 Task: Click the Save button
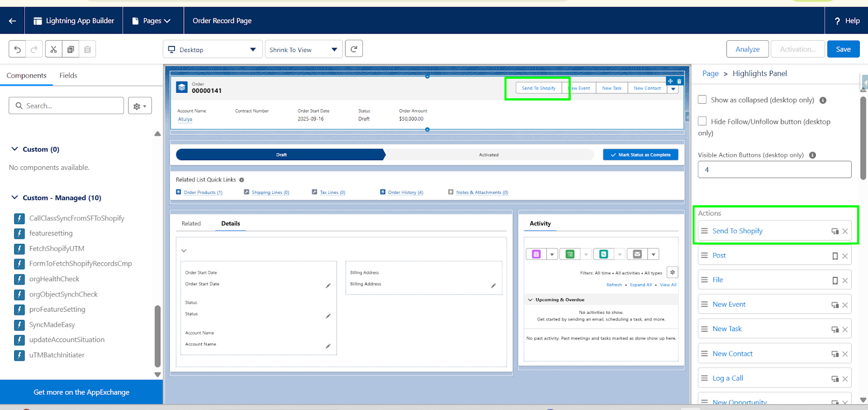[843, 49]
